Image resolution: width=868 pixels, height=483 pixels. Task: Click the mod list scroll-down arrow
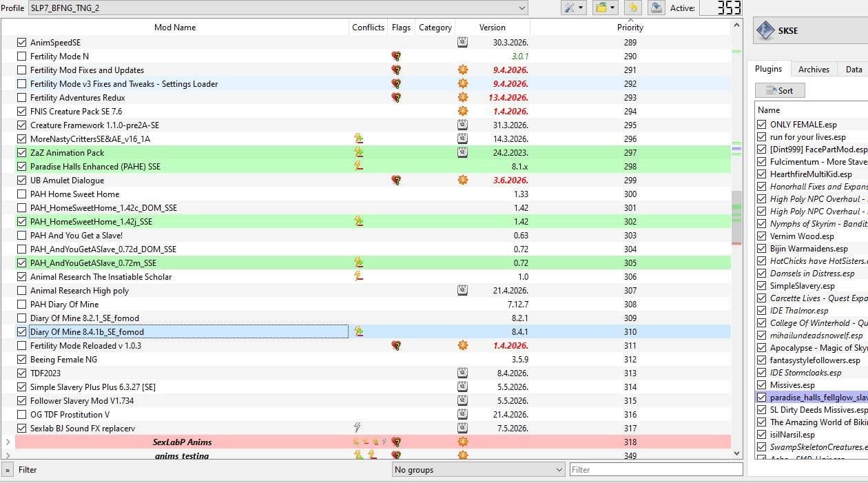click(x=736, y=453)
